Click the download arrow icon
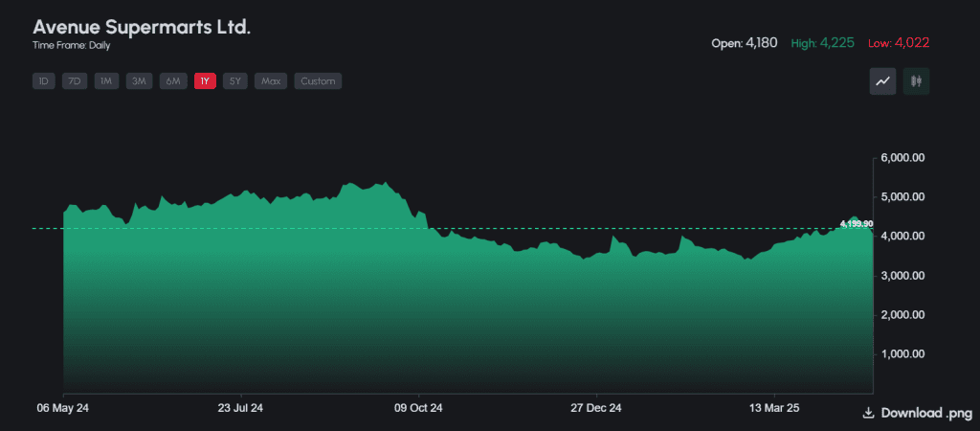 coord(867,413)
